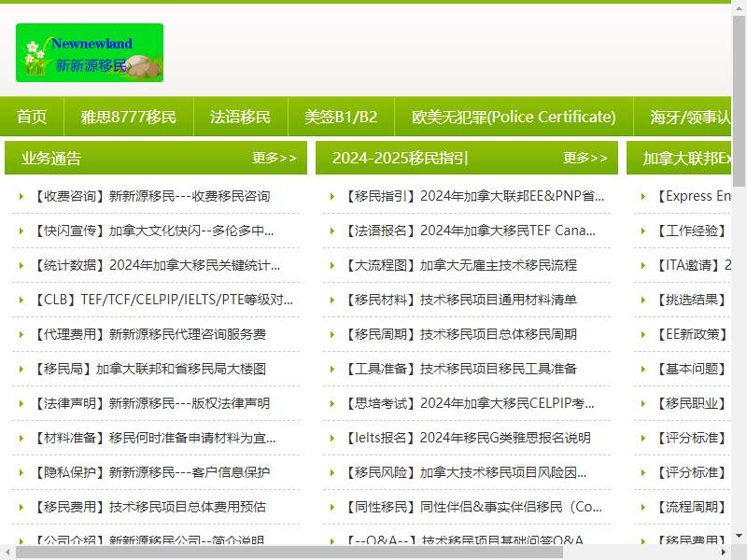This screenshot has height=560, width=747.
Task: Click the bullet arrow beside 【大流程图】
Action: click(332, 265)
